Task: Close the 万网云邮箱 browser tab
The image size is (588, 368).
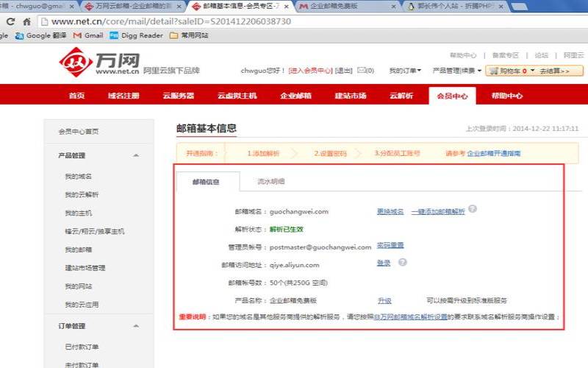Action: pos(179,7)
